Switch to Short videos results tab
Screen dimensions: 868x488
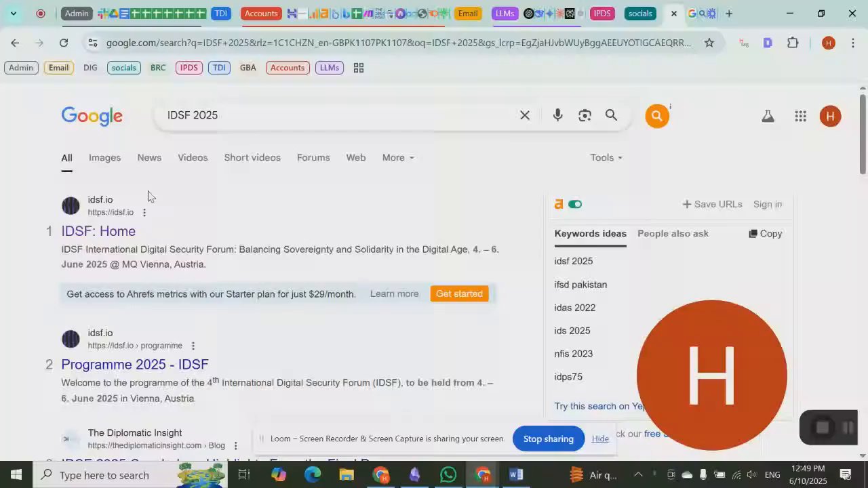click(x=252, y=157)
